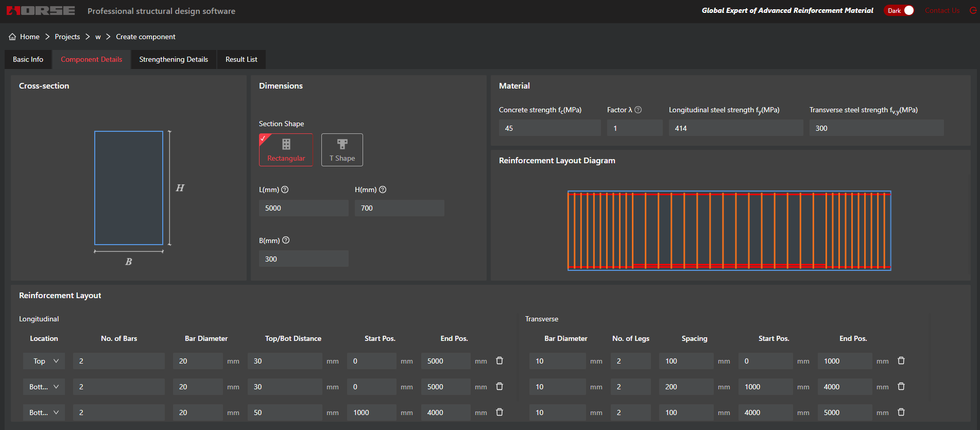This screenshot has width=980, height=430.
Task: Delete the first transverse reinforcement row
Action: click(x=901, y=360)
